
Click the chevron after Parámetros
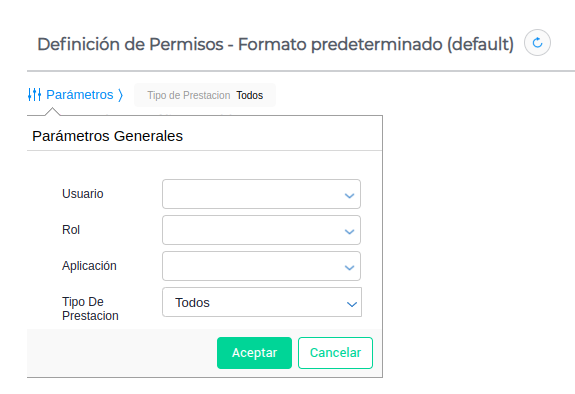[120, 95]
